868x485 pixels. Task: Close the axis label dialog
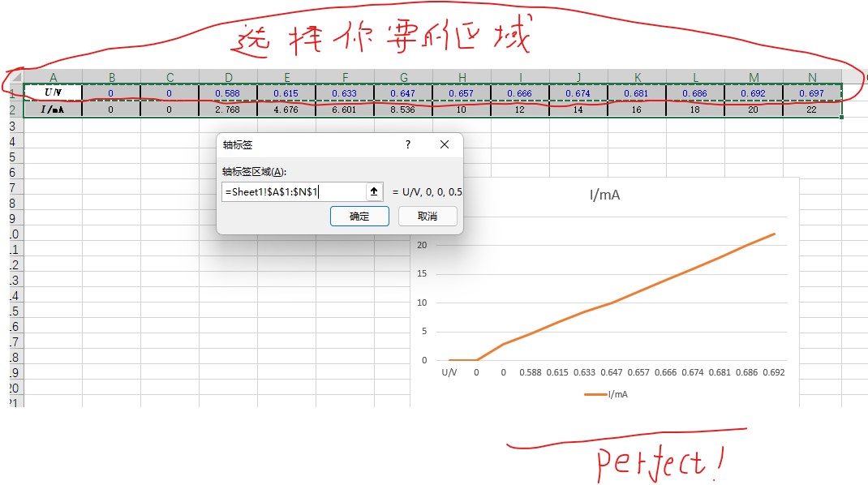point(445,144)
